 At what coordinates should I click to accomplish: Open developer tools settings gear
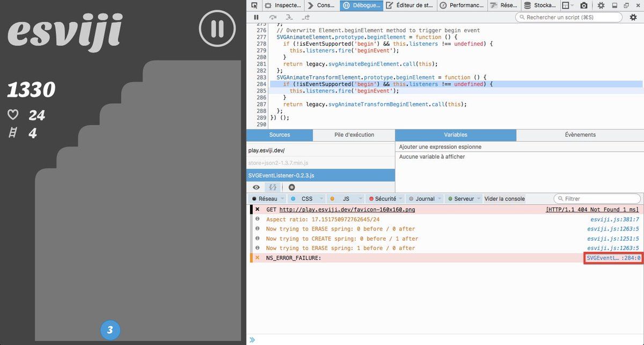[x=601, y=5]
